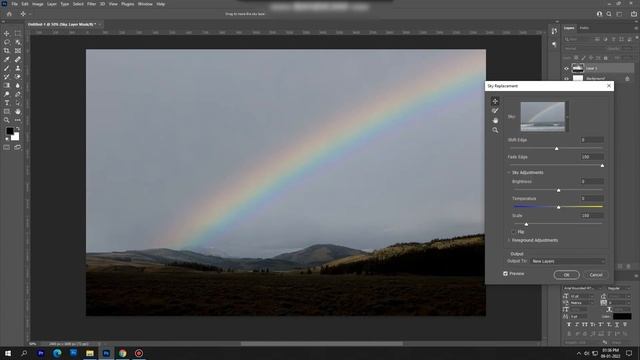This screenshot has width=640, height=360.
Task: Click the Shift Edge value field
Action: 591,140
